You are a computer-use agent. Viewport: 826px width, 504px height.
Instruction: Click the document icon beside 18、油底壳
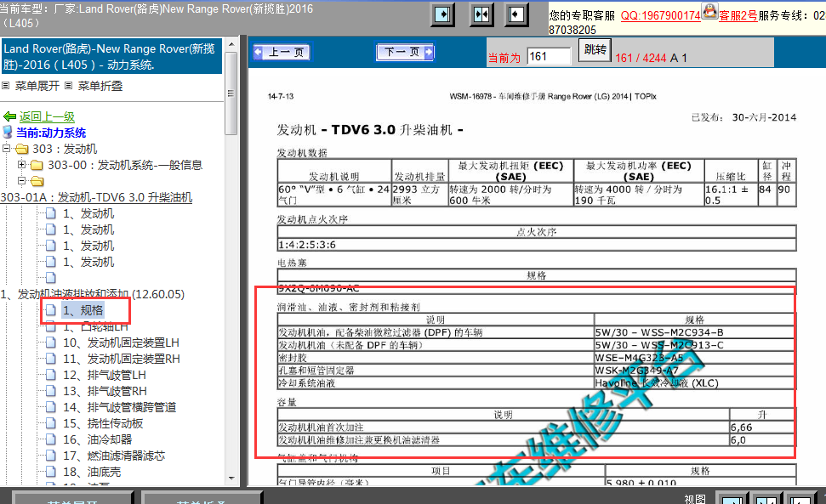(x=50, y=472)
